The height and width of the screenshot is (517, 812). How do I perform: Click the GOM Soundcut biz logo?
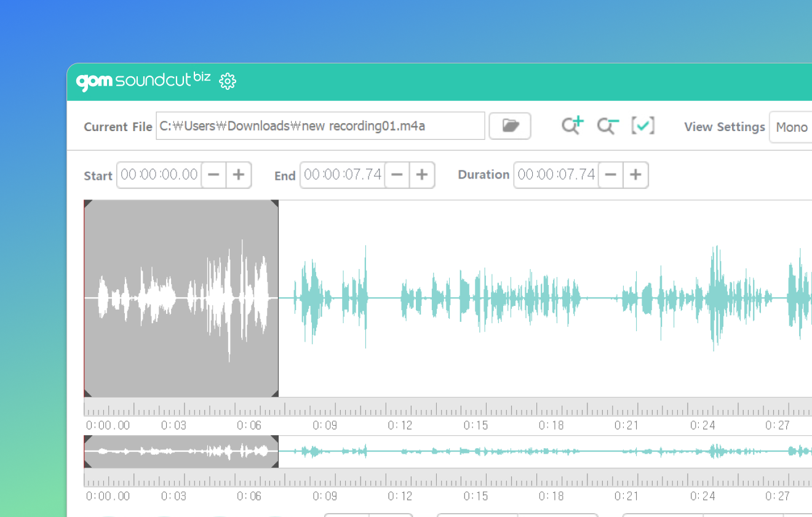143,81
